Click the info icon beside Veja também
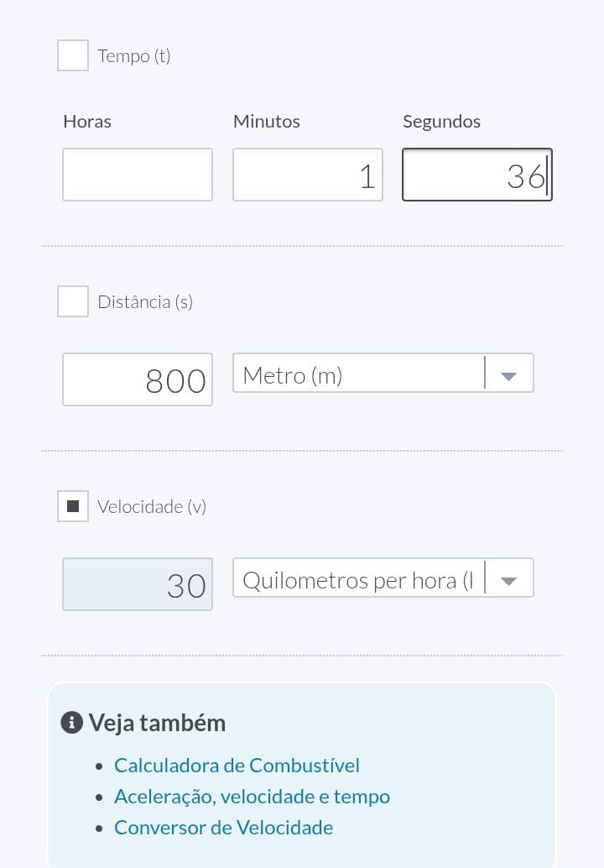The image size is (604, 868). coord(72,723)
